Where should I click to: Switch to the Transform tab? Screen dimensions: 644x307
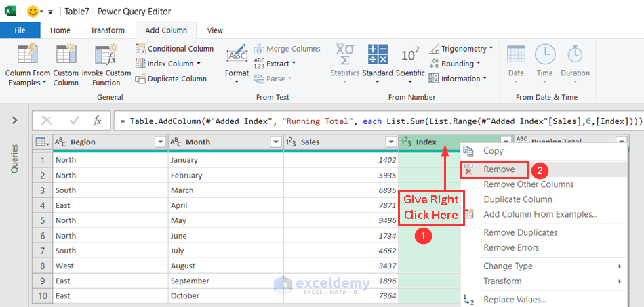coord(108,30)
